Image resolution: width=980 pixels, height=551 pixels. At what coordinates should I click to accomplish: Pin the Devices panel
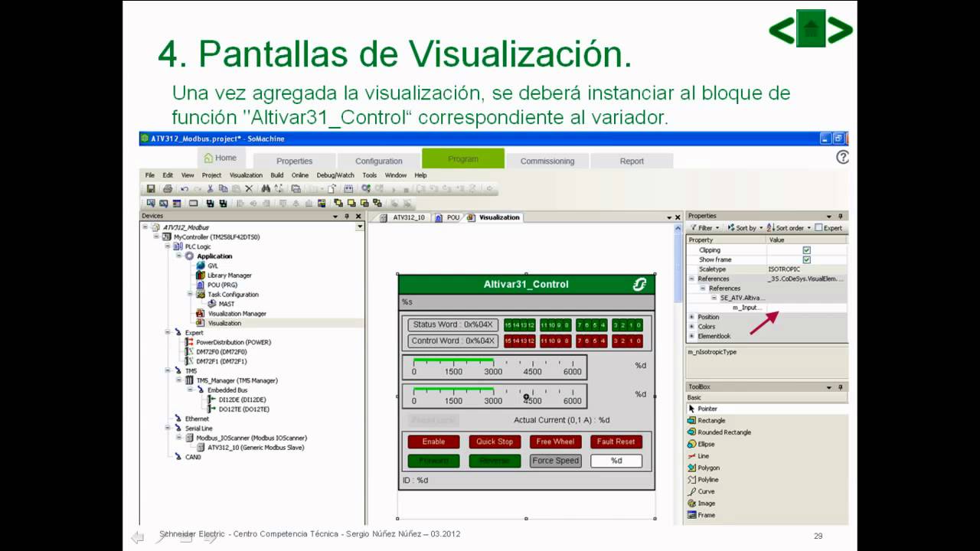click(x=347, y=217)
